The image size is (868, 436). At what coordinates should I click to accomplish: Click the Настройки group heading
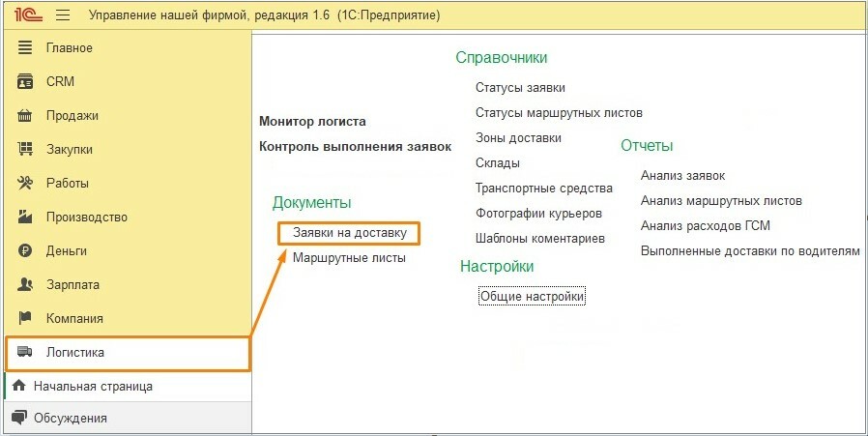pyautogui.click(x=497, y=267)
